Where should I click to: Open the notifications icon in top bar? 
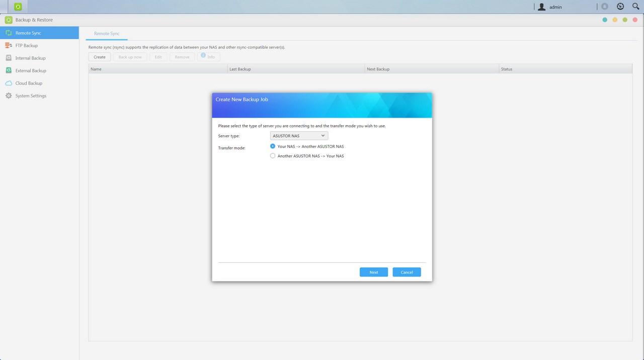point(604,7)
